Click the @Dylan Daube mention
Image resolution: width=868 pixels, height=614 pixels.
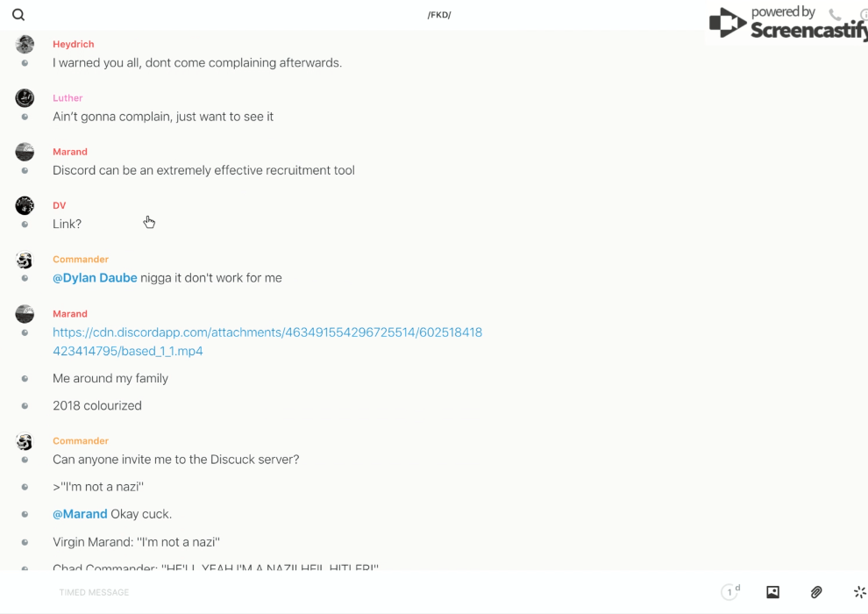point(95,278)
